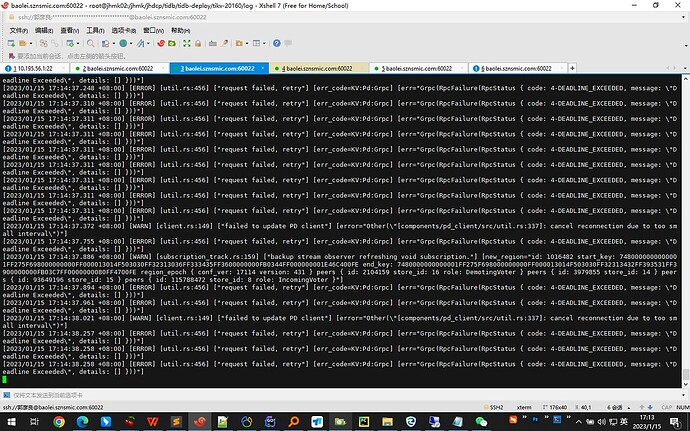690x431 pixels.
Task: Switch to tab 6 baolei.sznsmic.com:60022
Action: click(518, 68)
